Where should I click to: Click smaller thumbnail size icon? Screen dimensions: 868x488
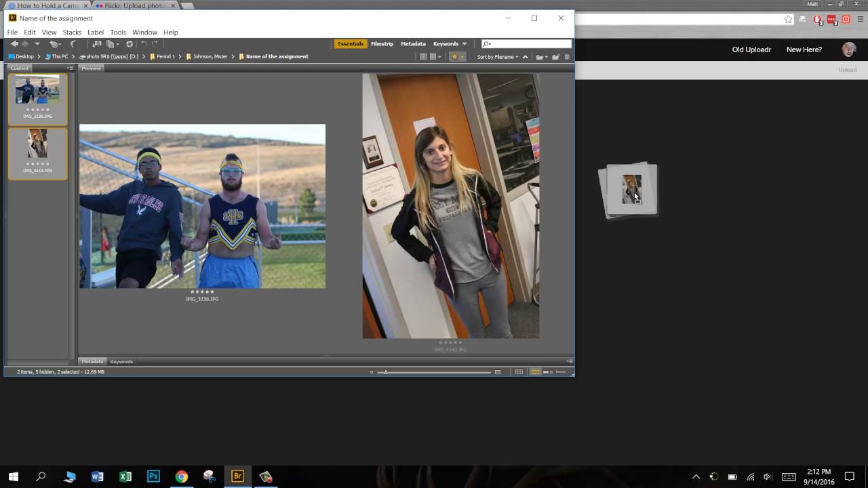point(372,372)
